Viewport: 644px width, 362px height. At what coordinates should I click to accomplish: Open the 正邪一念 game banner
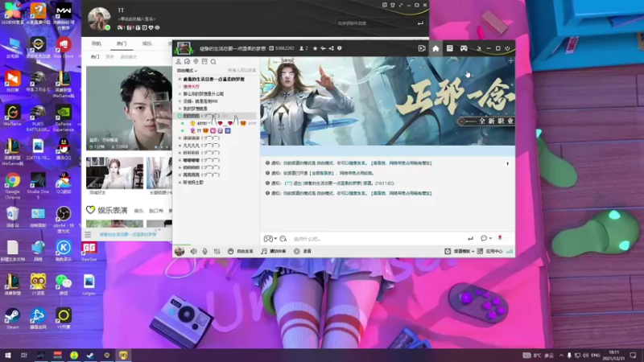tap(387, 101)
